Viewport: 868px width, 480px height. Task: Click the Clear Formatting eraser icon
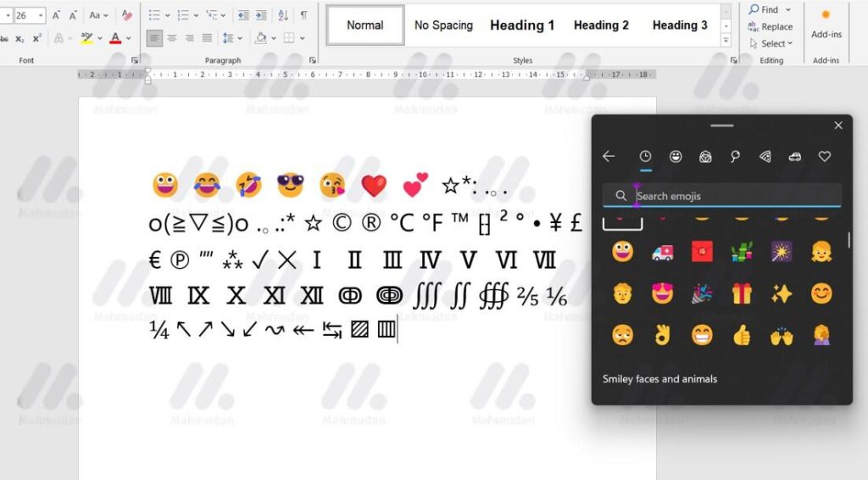pos(127,15)
